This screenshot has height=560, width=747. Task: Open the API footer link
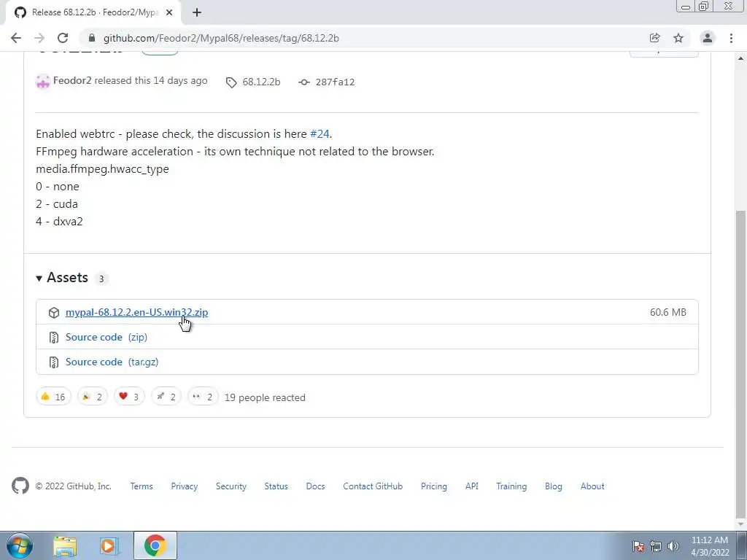pyautogui.click(x=472, y=486)
